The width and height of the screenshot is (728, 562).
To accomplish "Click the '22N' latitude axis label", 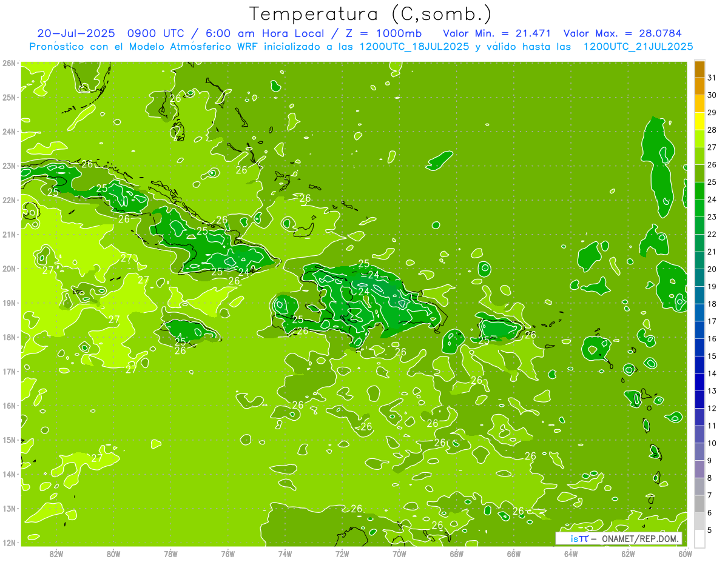I will pos(9,200).
